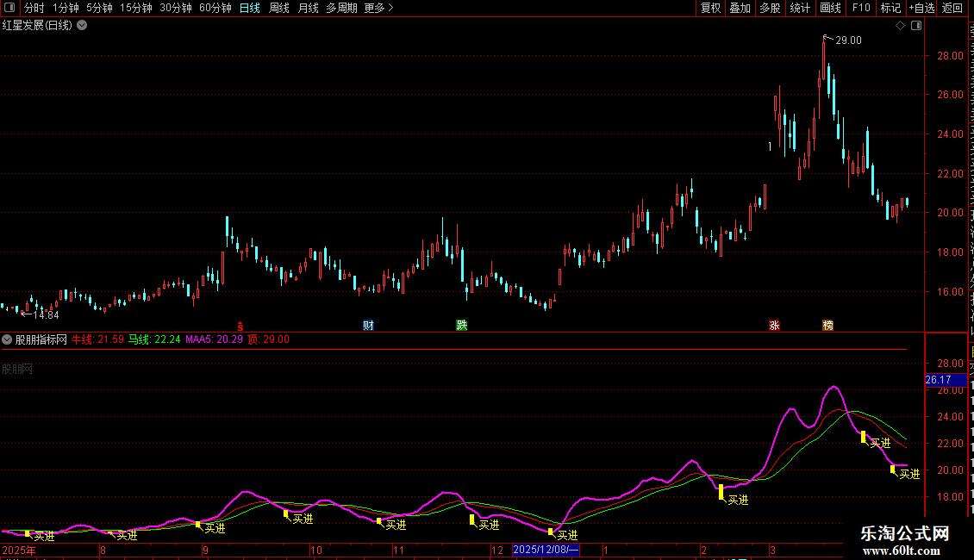Screen dimensions: 974x560
Task: Click the 买进 signal near 20.00 level
Action: point(909,475)
